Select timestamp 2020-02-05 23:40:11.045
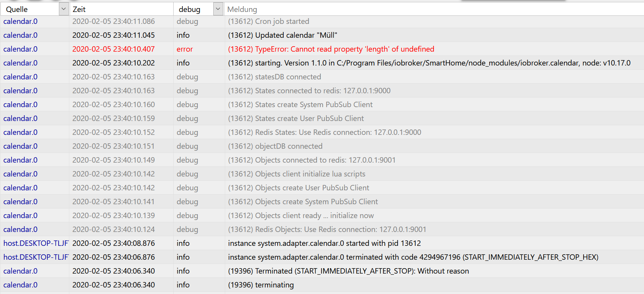This screenshot has height=294, width=644. click(114, 35)
